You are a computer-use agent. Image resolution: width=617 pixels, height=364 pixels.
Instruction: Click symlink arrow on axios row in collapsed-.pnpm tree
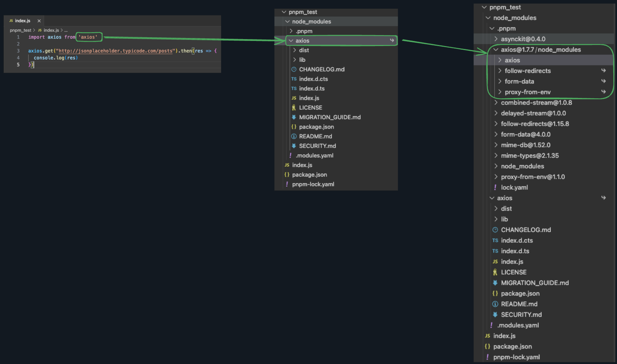pyautogui.click(x=392, y=41)
